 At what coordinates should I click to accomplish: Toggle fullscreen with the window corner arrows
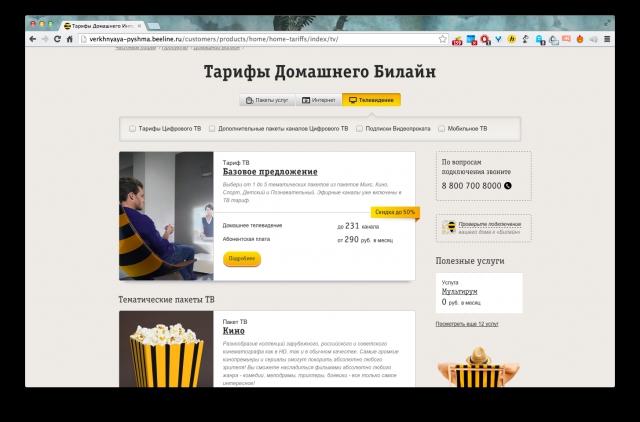point(607,23)
